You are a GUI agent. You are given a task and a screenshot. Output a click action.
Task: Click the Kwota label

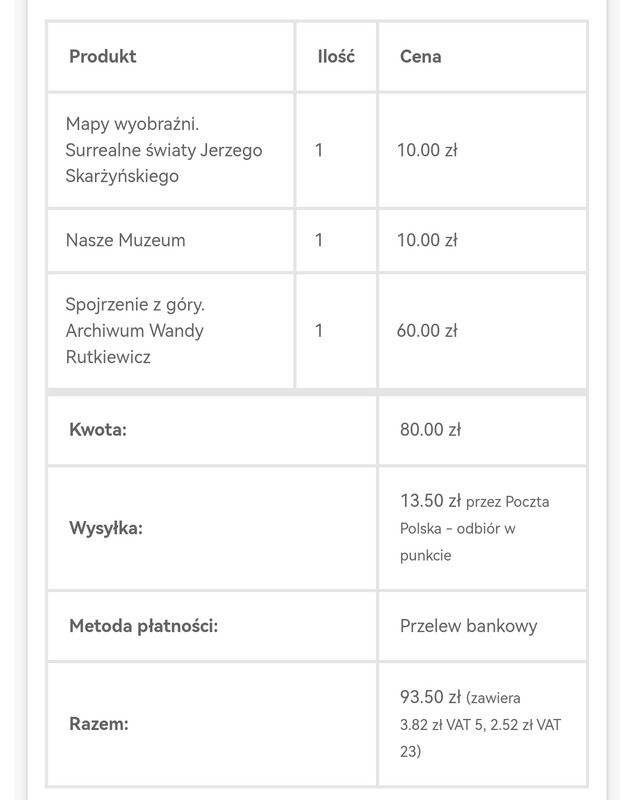(x=98, y=430)
